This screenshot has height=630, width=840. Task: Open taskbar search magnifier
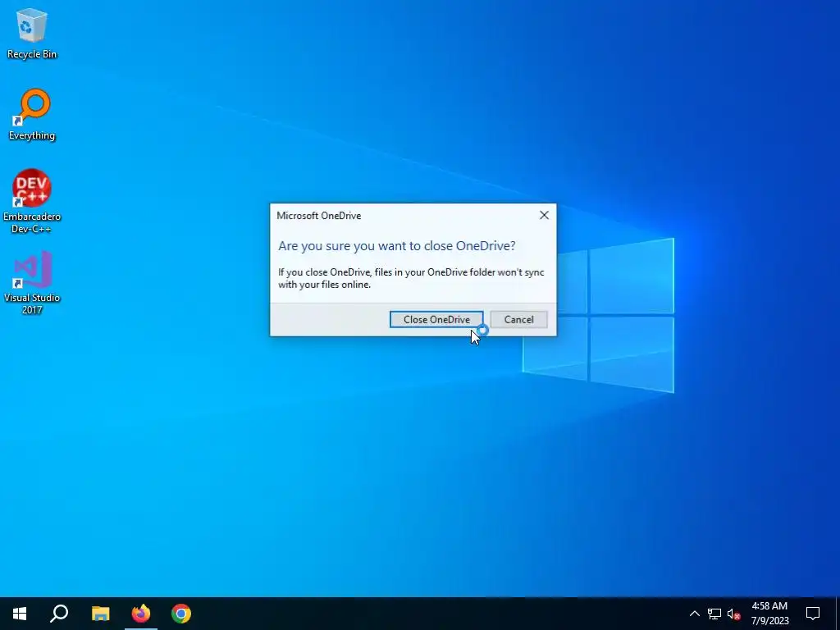(59, 614)
